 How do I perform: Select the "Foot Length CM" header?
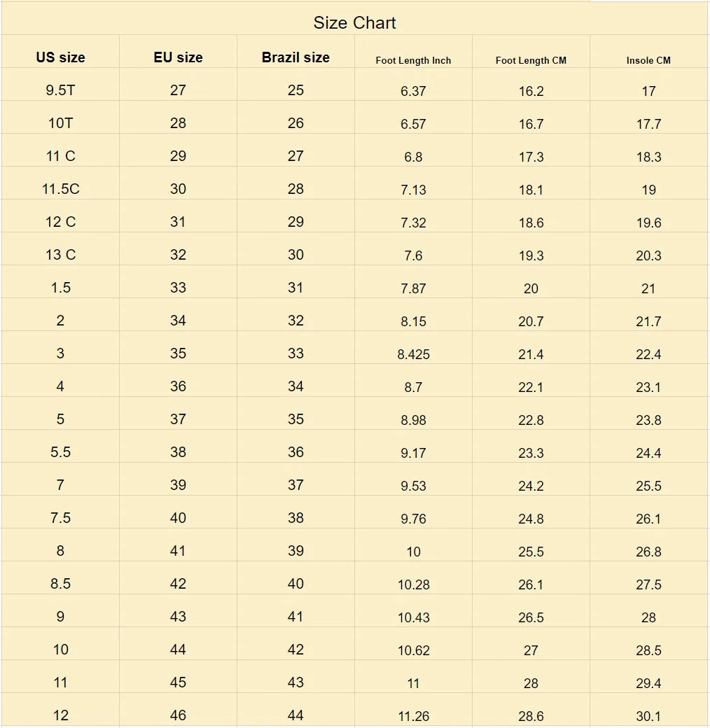point(531,60)
